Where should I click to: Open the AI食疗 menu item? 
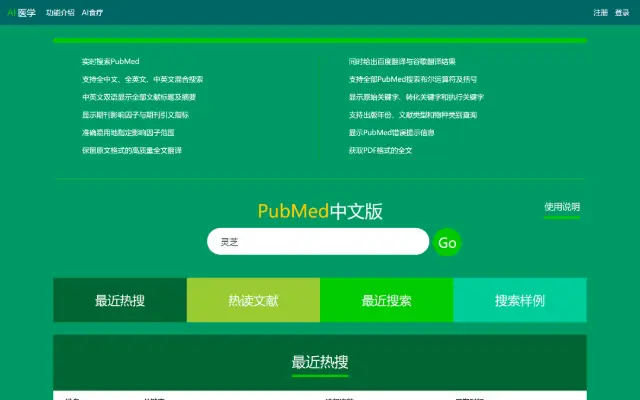click(92, 13)
